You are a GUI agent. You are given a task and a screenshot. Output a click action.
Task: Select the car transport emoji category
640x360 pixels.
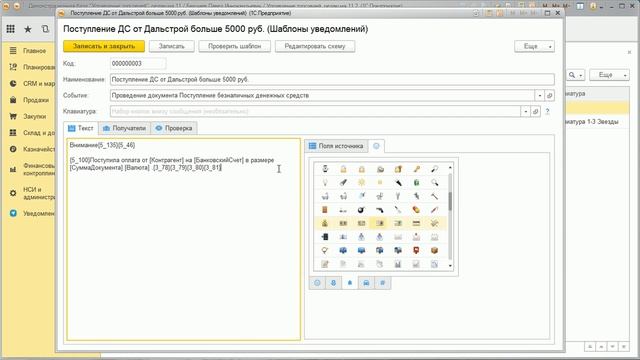click(x=366, y=283)
